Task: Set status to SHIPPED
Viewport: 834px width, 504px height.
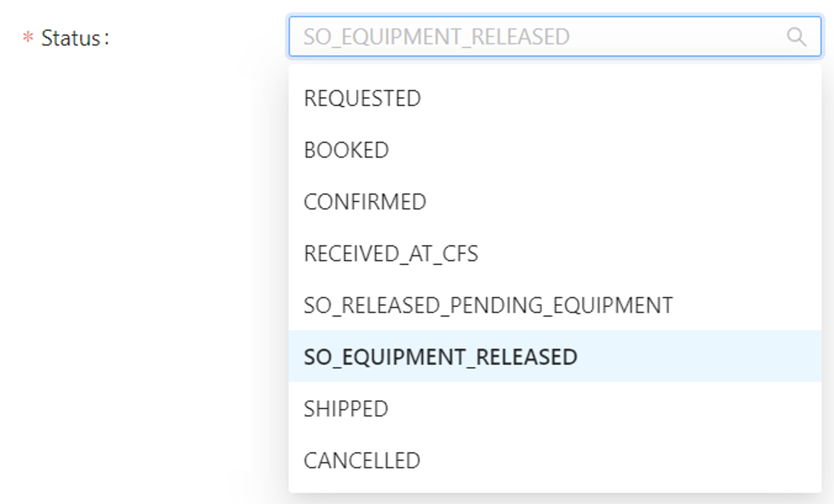Action: click(x=346, y=409)
